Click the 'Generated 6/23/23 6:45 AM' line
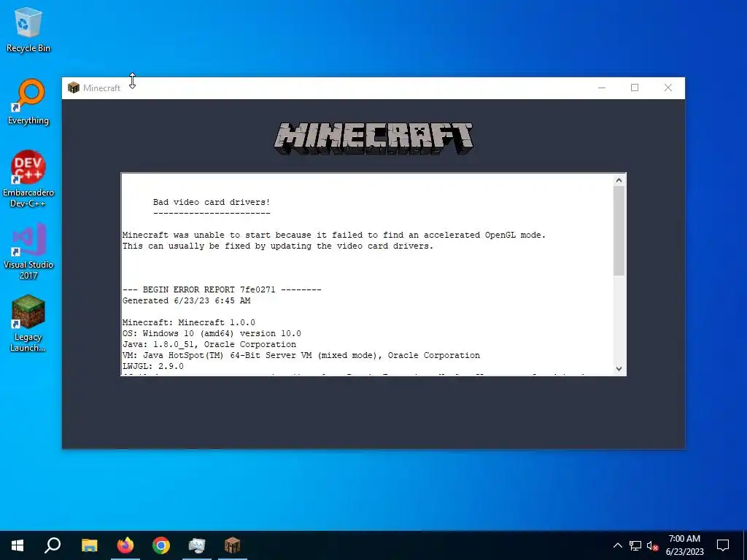This screenshot has width=747, height=560. point(186,300)
